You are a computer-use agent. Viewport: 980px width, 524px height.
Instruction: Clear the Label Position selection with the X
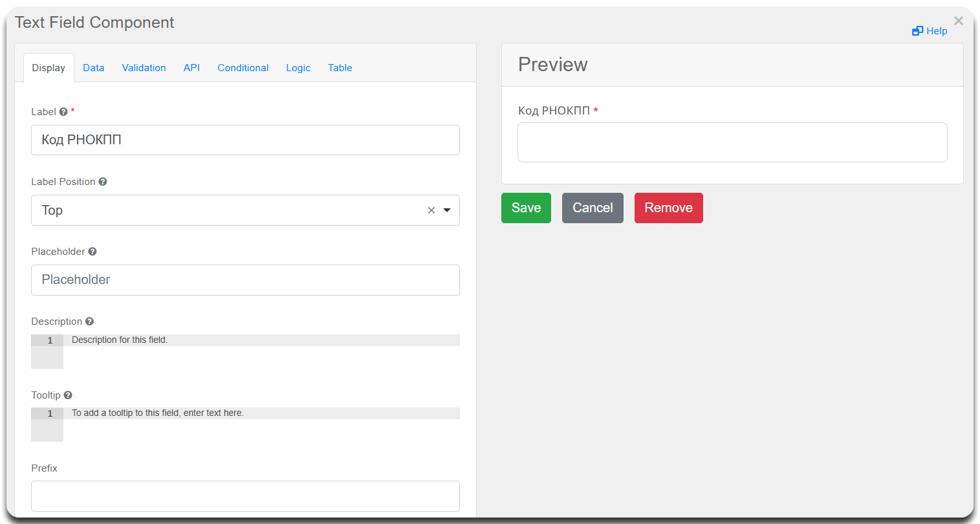[431, 210]
